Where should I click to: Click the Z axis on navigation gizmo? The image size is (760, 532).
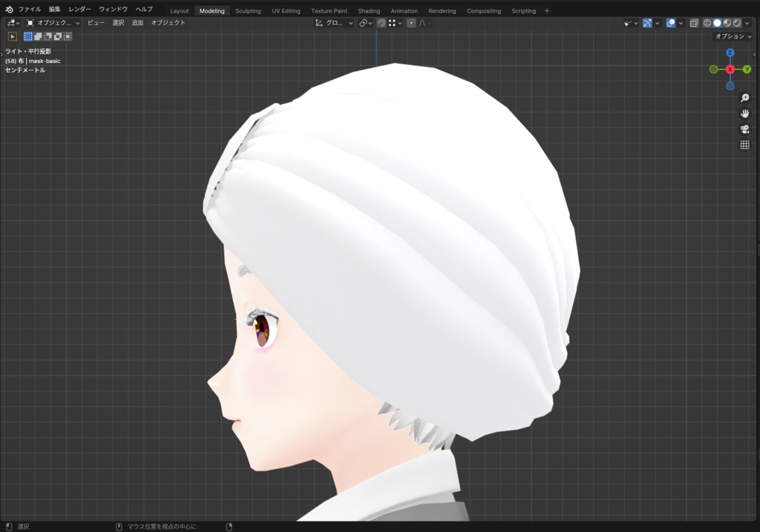point(730,53)
